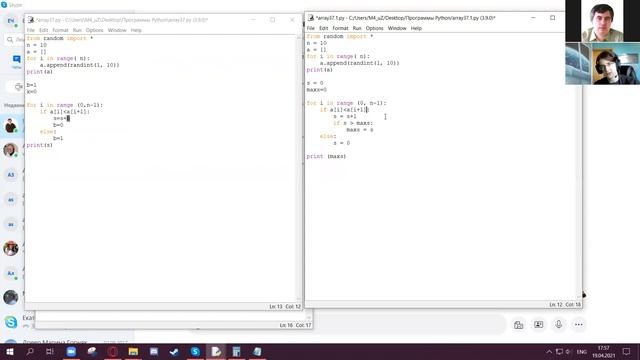Image resolution: width=640 pixels, height=360 pixels.
Task: Click 'b=1' line under else in left editor
Action: tap(58, 138)
